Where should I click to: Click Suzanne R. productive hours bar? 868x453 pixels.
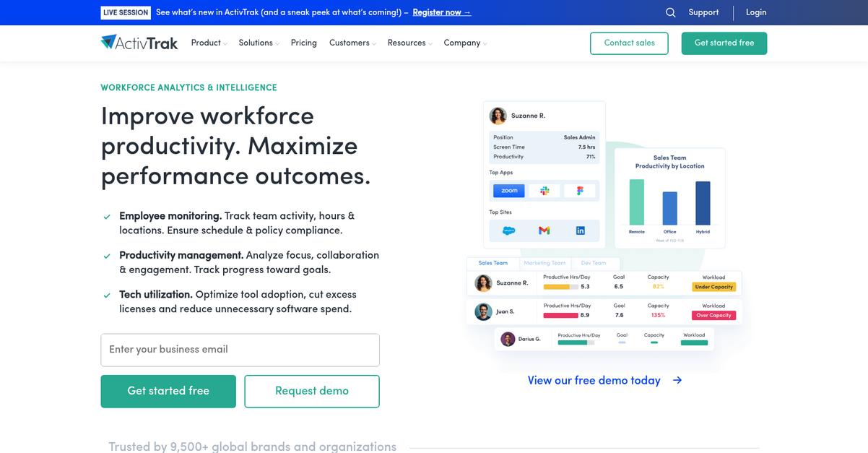[561, 287]
